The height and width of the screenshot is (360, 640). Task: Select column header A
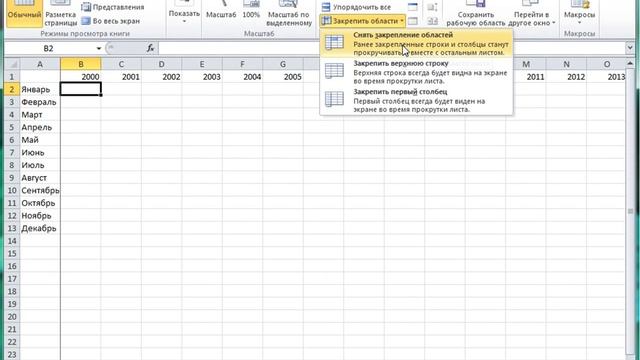pos(40,64)
